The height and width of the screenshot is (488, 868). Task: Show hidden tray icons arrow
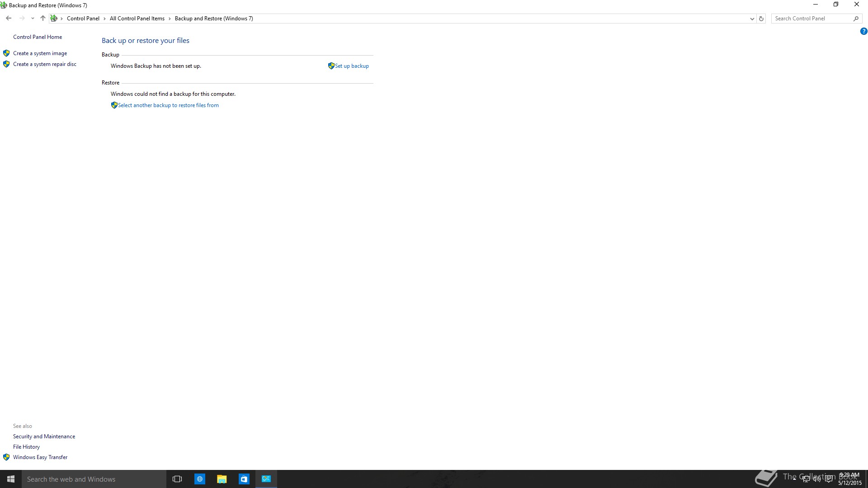point(794,479)
